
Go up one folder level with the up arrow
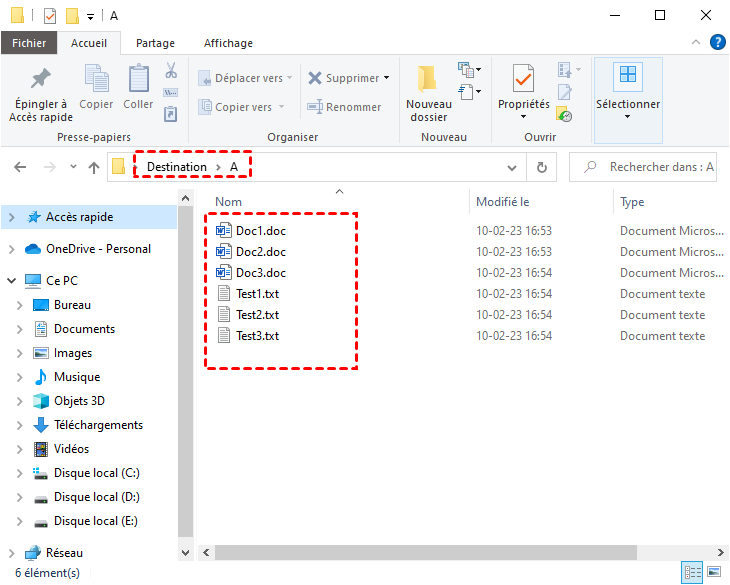[x=94, y=167]
